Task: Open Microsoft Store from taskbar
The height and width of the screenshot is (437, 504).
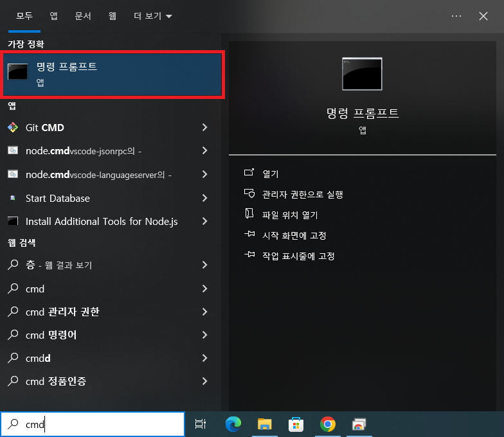Action: 296,424
